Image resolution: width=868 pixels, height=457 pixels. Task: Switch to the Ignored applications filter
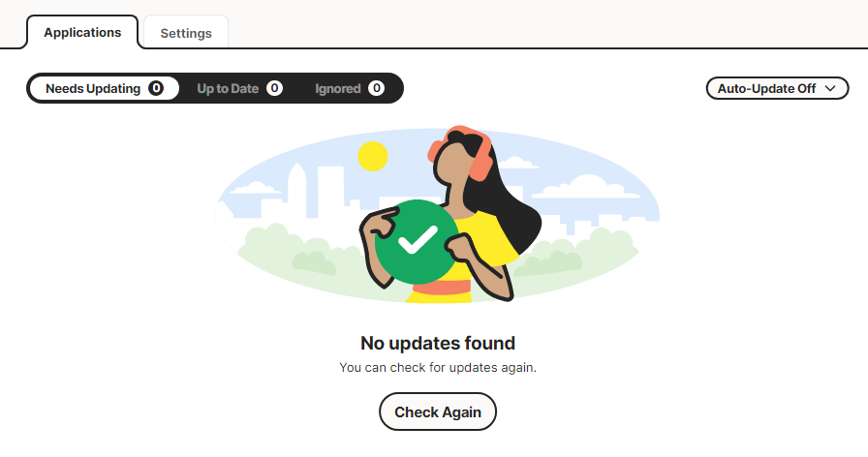coord(338,88)
